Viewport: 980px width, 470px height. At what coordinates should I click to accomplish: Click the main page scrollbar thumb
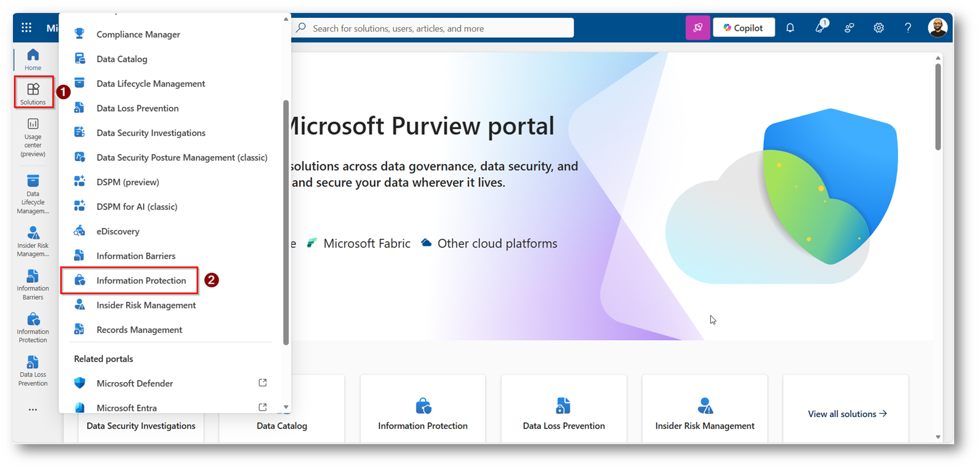point(938,107)
